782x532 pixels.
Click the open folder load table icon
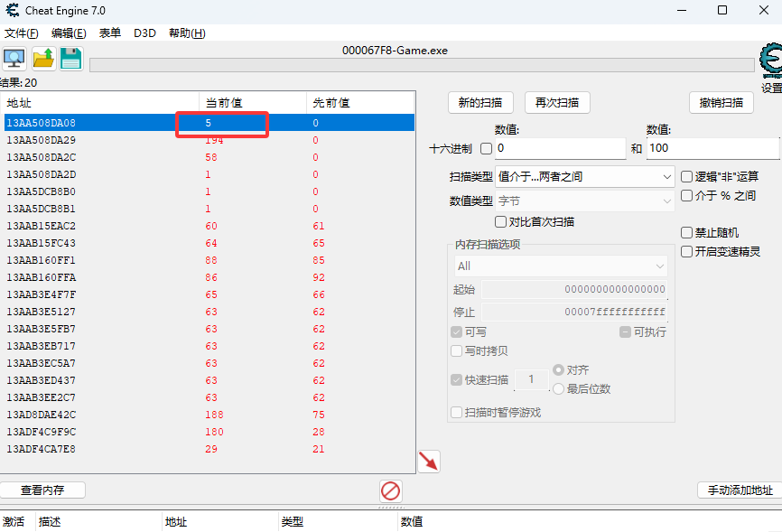click(43, 59)
